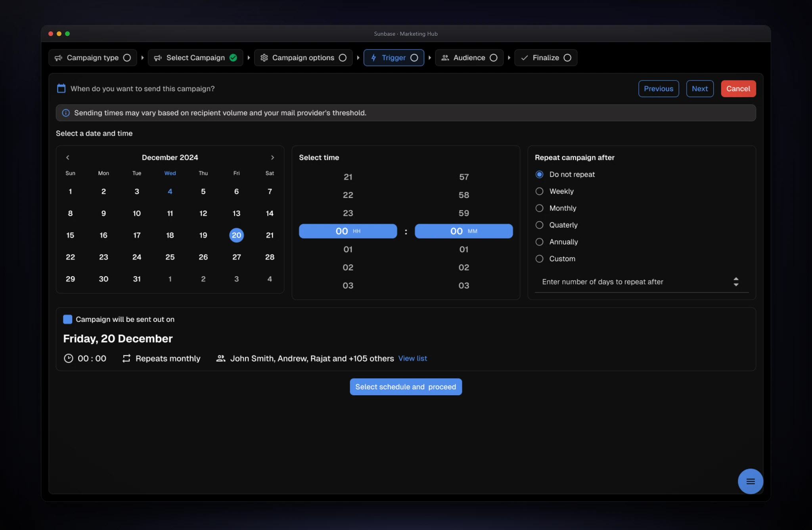Open the View list link
Screen dimensions: 812x530
pyautogui.click(x=413, y=358)
